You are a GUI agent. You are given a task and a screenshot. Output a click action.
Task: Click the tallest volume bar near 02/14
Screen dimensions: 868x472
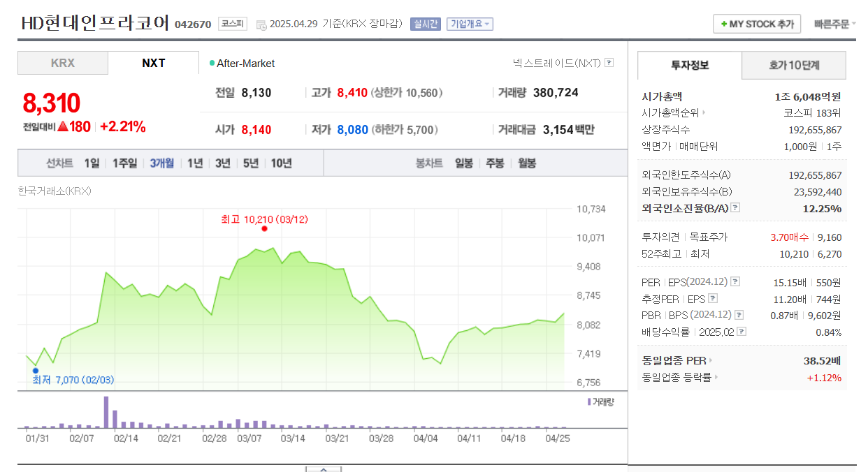[106, 412]
